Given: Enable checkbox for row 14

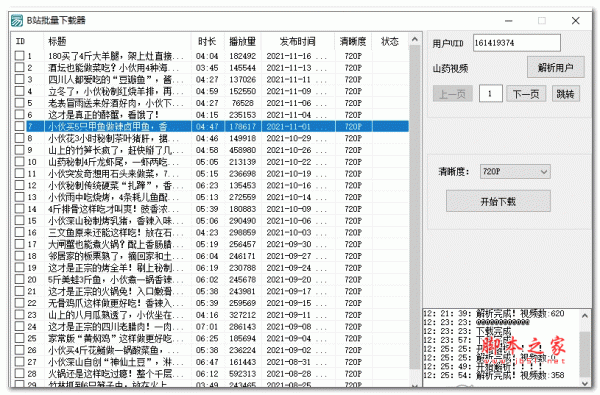Looking at the screenshot, I should coord(19,209).
